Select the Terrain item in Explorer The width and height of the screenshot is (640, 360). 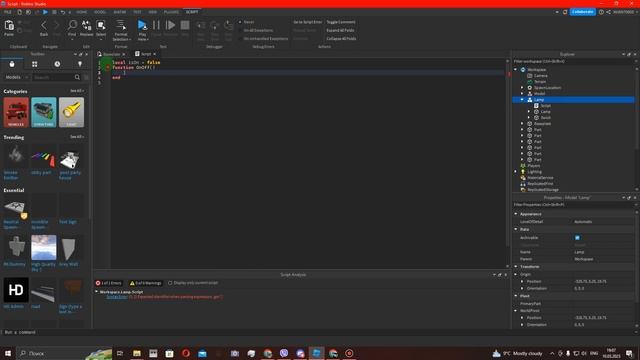(x=540, y=82)
